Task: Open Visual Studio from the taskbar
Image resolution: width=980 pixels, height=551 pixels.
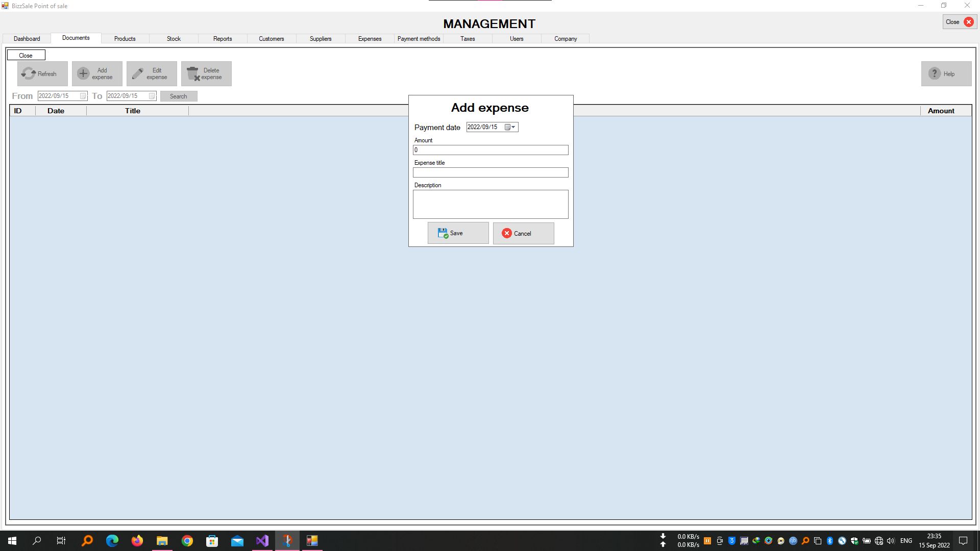Action: point(262,541)
